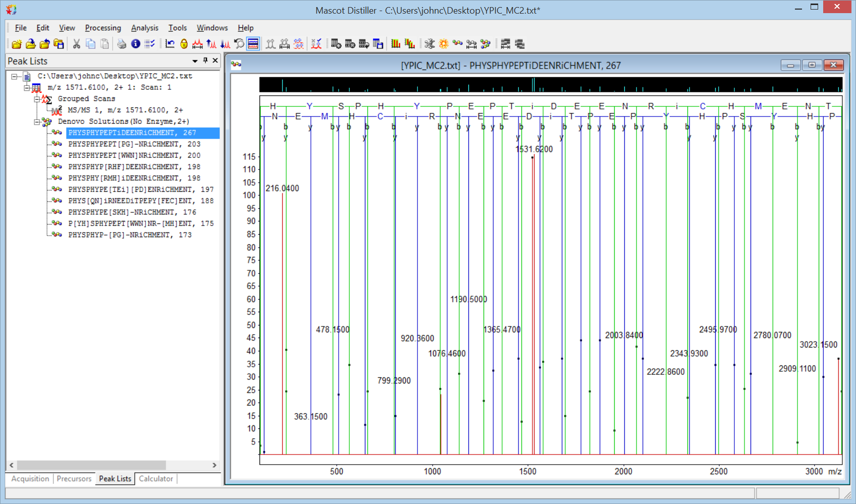Click the red peaks width icon

197,44
